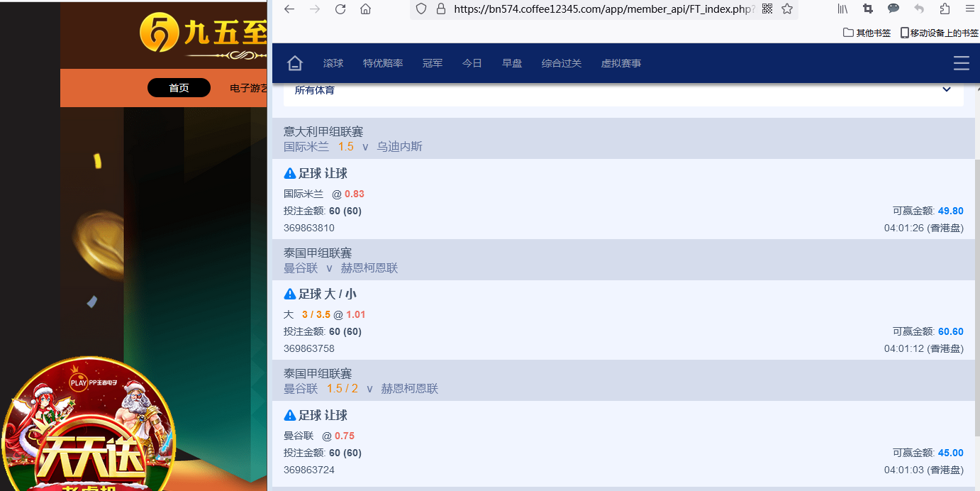Click the 0.75 odds value
The image size is (980, 491).
pos(345,436)
